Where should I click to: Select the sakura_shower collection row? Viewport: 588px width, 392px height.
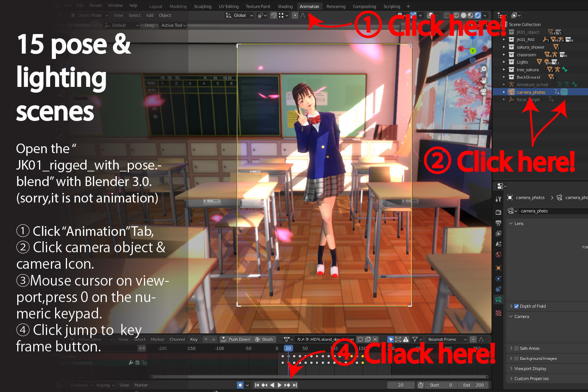click(x=540, y=47)
